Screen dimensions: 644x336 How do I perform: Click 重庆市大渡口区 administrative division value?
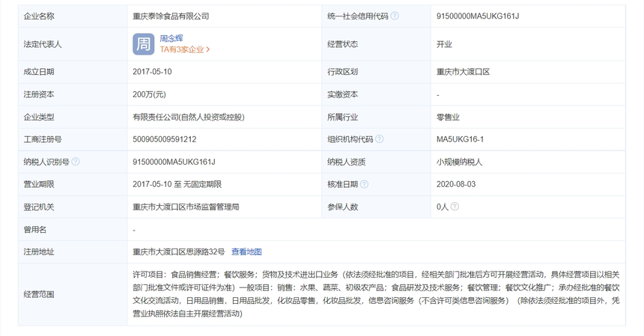click(463, 72)
